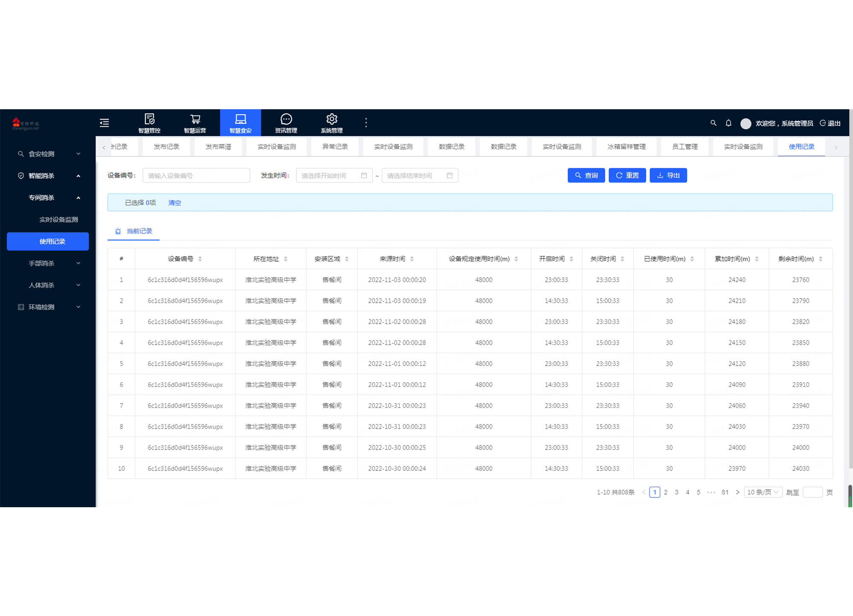The image size is (853, 616).
Task: Toggle sort on 剩余时间(m) column
Action: (821, 259)
